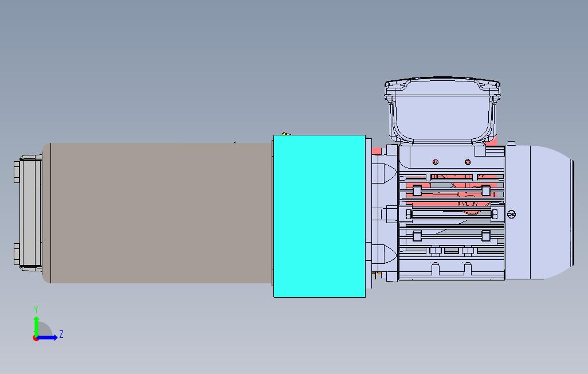This screenshot has height=374, width=588.
Task: Click the green Y axis arrow
Action: [36, 326]
